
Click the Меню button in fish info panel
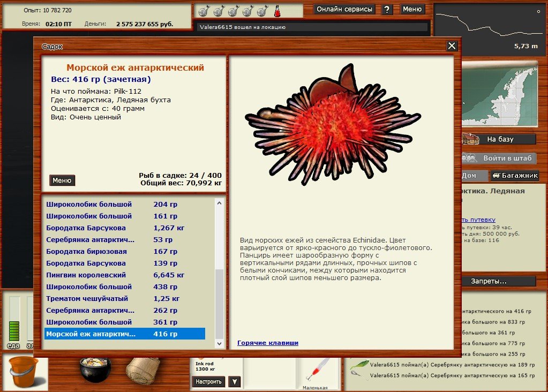pos(62,180)
